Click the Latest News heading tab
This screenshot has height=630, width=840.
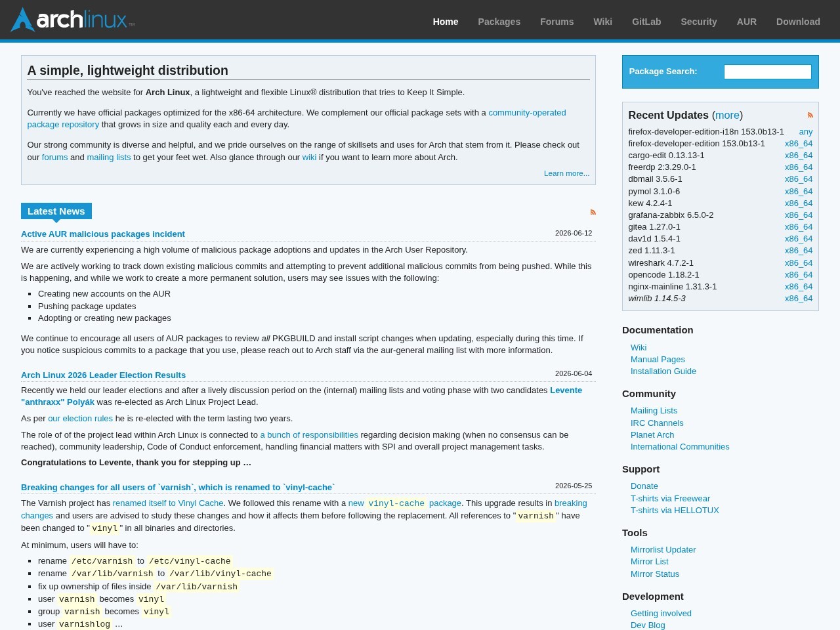[x=56, y=211]
